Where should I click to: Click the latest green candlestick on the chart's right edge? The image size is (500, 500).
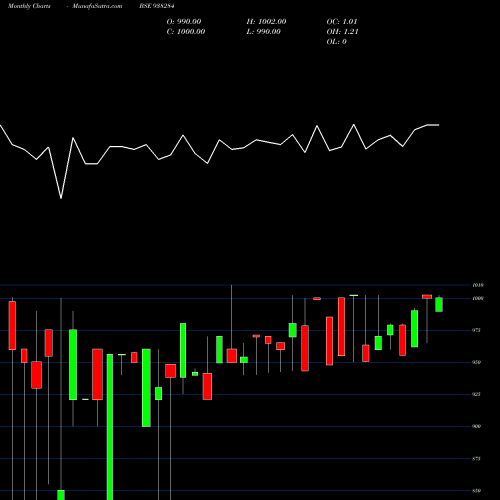439,304
